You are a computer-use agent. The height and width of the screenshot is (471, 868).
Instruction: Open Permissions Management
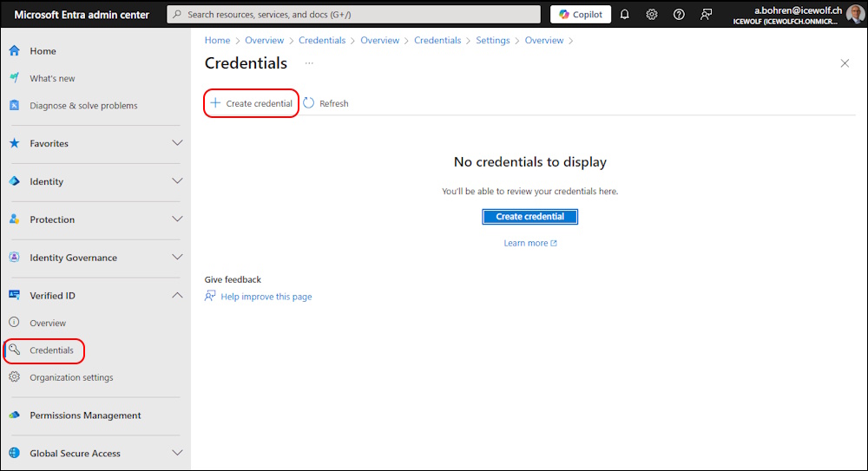[x=85, y=415]
